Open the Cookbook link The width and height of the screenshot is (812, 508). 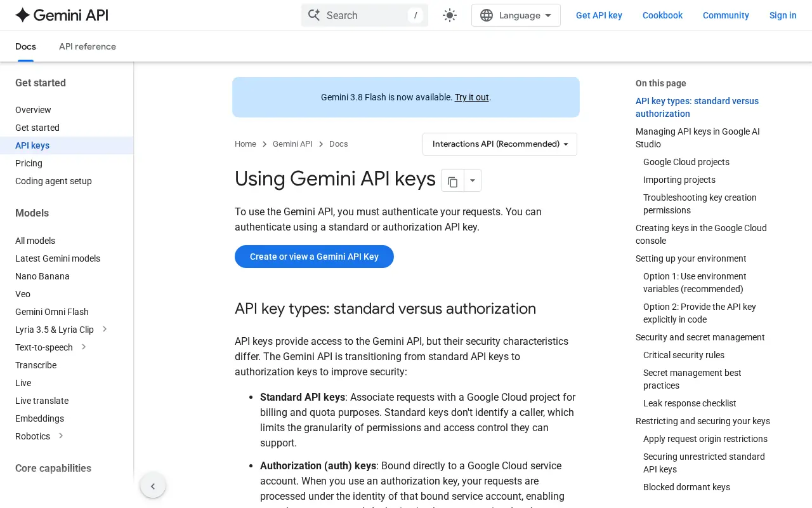coord(662,15)
